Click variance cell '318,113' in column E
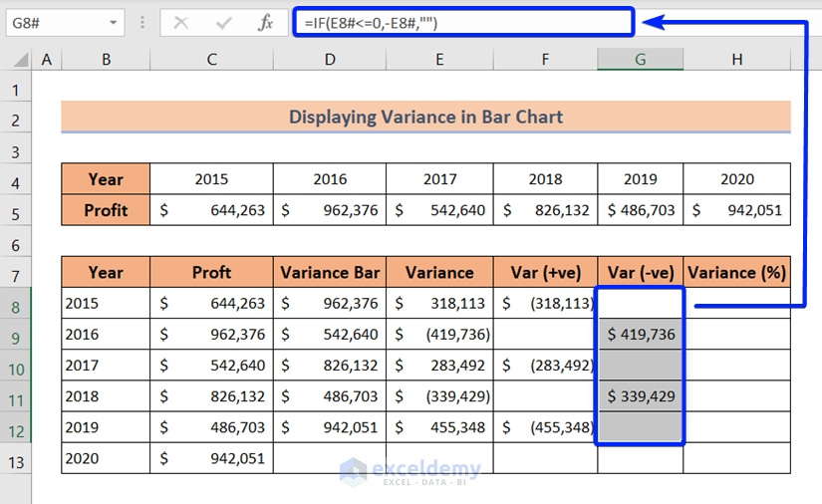The image size is (822, 504). tap(439, 304)
